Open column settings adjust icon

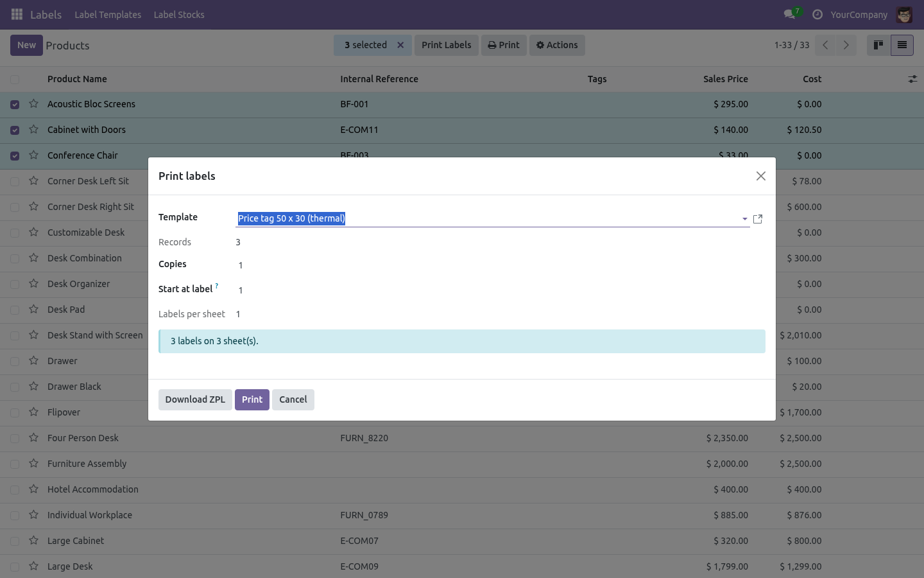pos(912,79)
